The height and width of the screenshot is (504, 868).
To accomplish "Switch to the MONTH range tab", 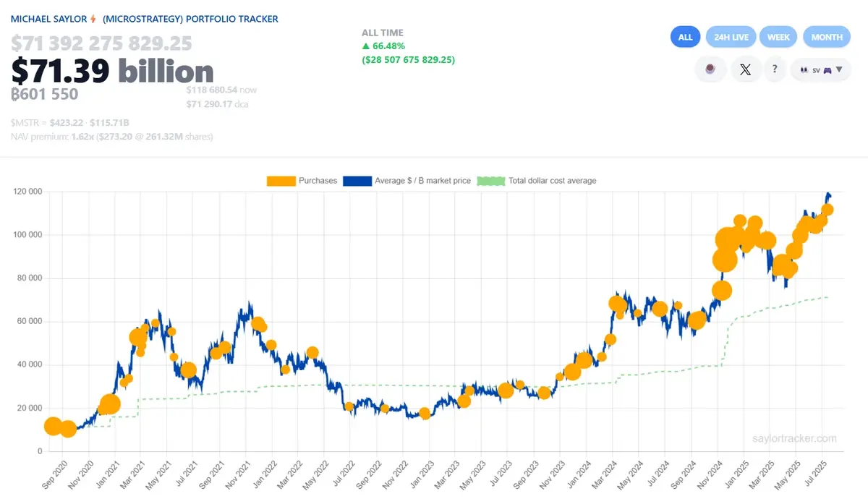I will [x=827, y=37].
